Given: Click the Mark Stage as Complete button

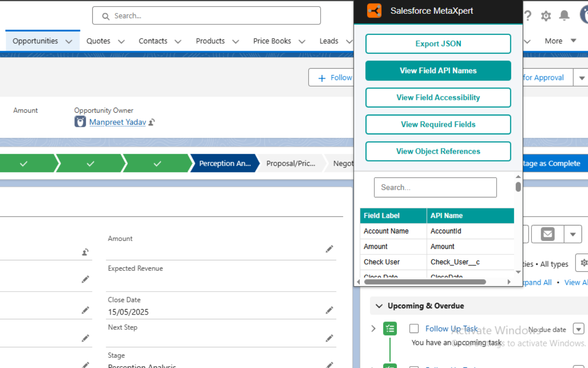Looking at the screenshot, I should (555, 163).
